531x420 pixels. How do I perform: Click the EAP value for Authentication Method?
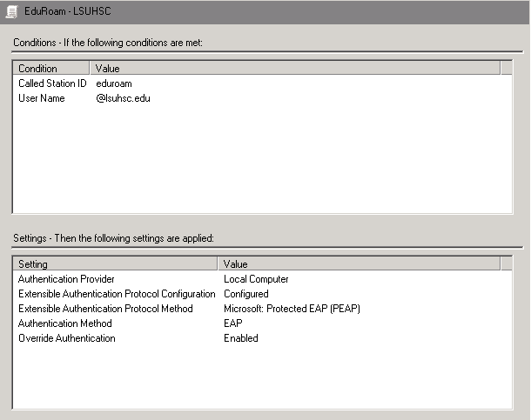pos(233,323)
